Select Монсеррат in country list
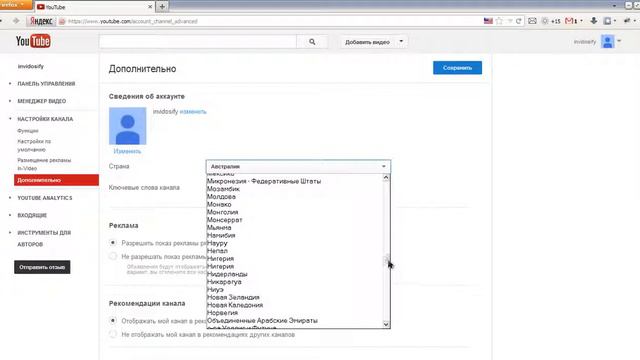Screen dimensions: 640x360 tap(296, 220)
